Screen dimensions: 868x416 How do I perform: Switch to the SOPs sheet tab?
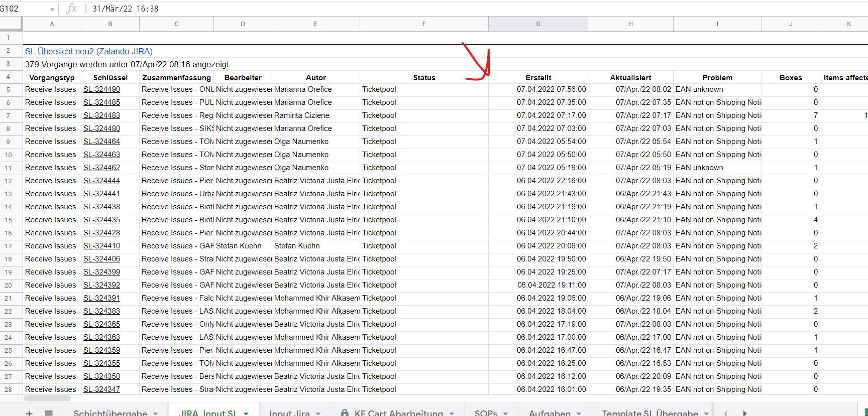(x=486, y=412)
